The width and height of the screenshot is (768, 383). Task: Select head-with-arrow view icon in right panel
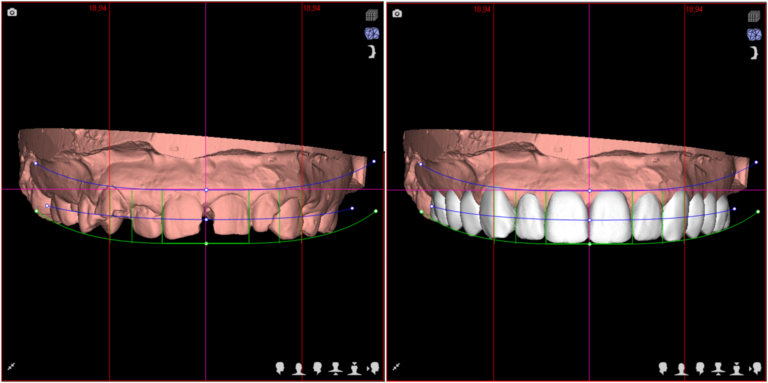pos(756,368)
